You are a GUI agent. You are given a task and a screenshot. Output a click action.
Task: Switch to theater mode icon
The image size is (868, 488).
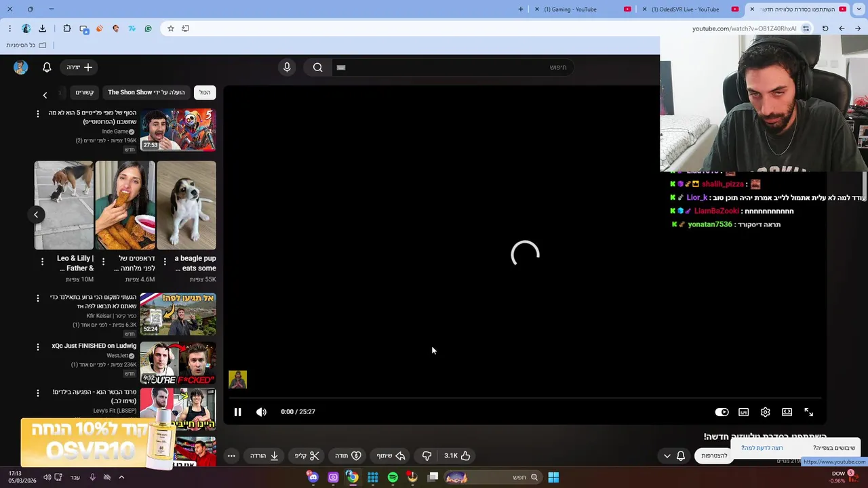click(787, 412)
